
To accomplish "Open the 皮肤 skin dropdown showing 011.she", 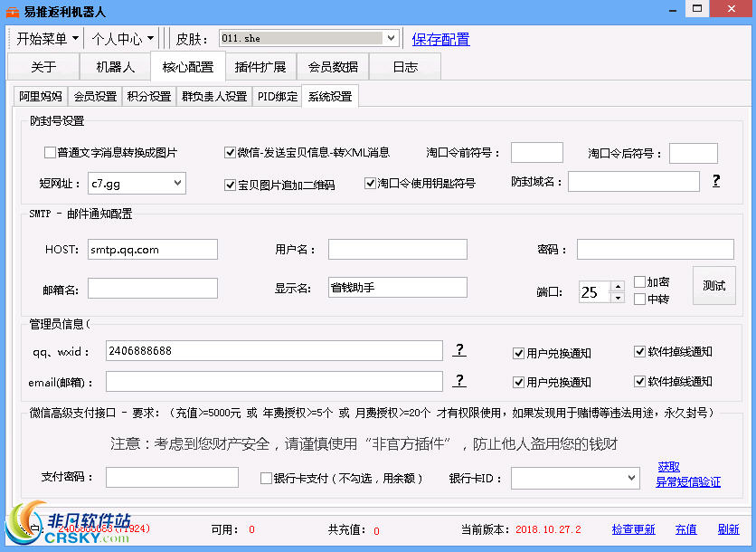I will click(391, 39).
